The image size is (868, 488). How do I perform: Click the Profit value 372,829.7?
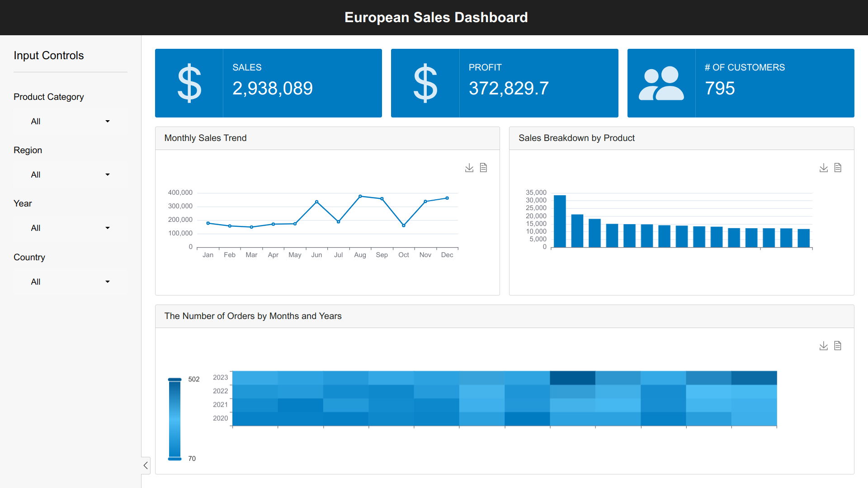click(x=509, y=88)
